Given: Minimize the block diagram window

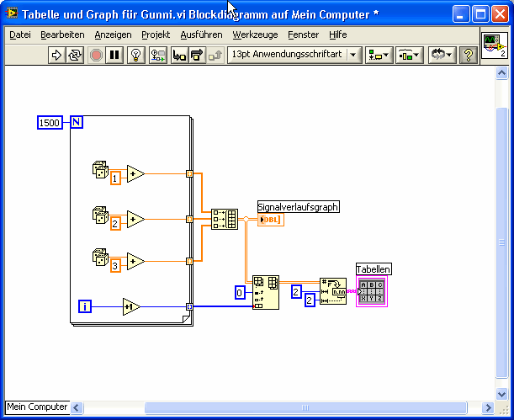Looking at the screenshot, I should [x=461, y=14].
